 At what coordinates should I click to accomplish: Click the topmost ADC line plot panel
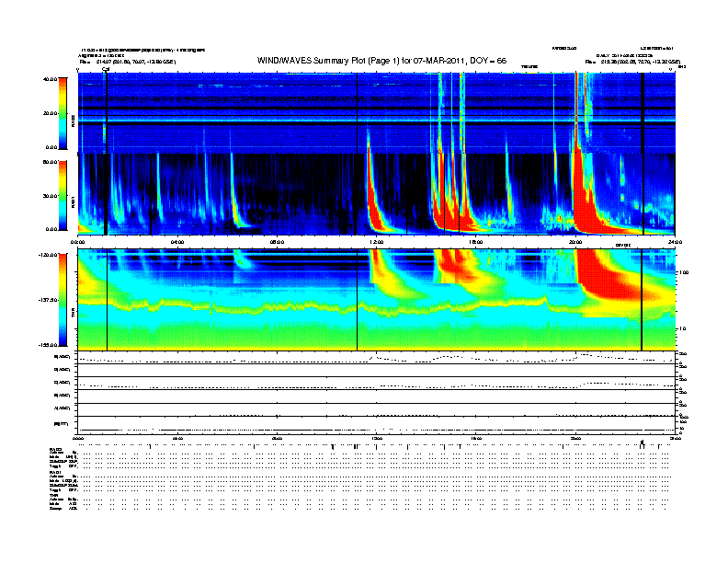coord(377,358)
